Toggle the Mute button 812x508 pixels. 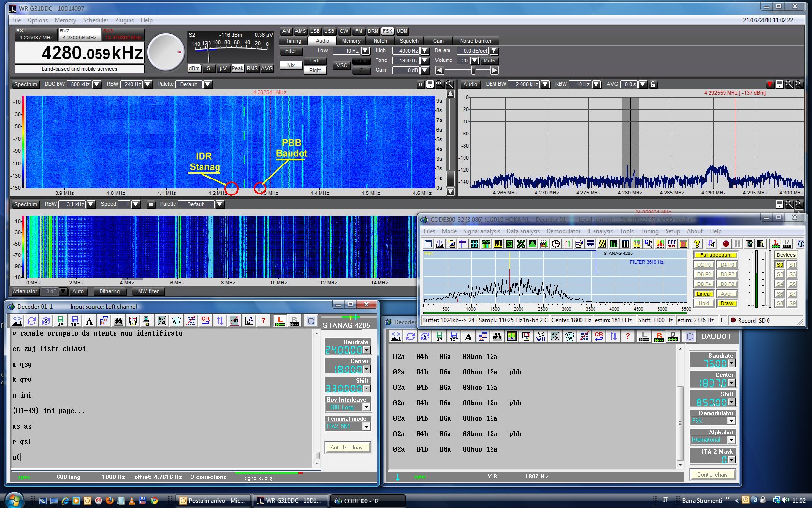(x=489, y=60)
